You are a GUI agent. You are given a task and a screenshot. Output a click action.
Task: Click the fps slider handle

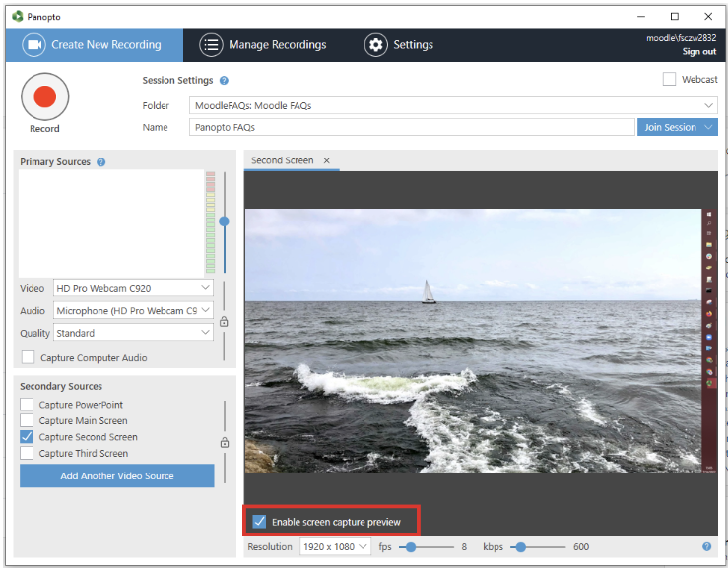(410, 547)
